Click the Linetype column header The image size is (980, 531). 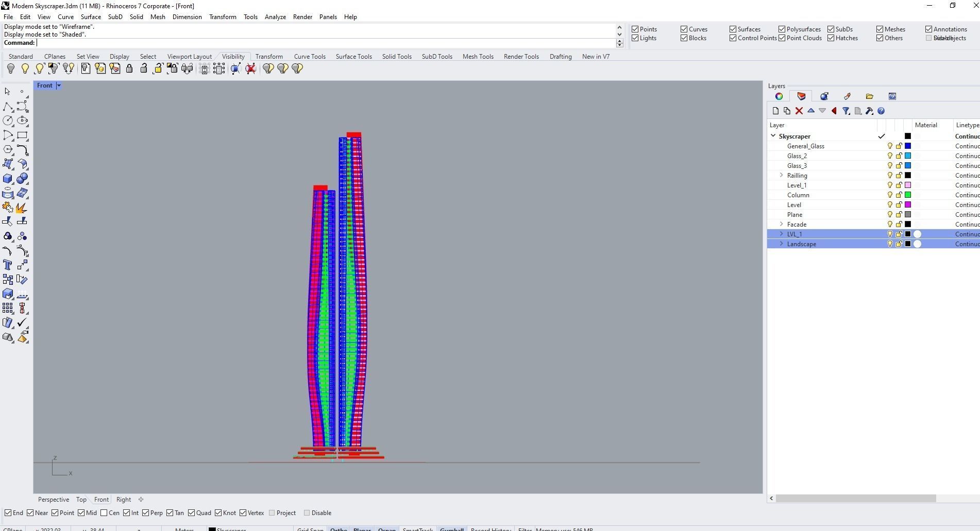(x=967, y=125)
